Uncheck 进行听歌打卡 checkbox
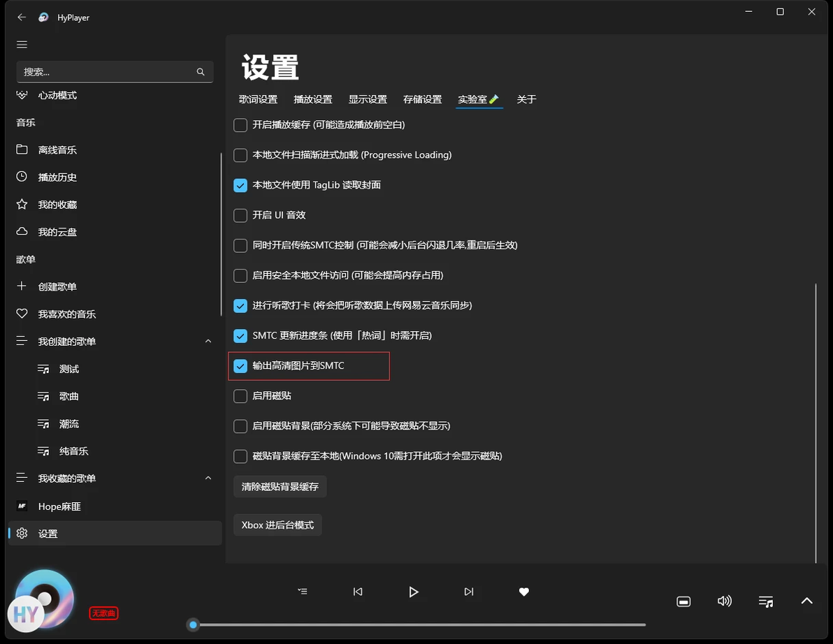Viewport: 833px width, 644px height. tap(240, 306)
